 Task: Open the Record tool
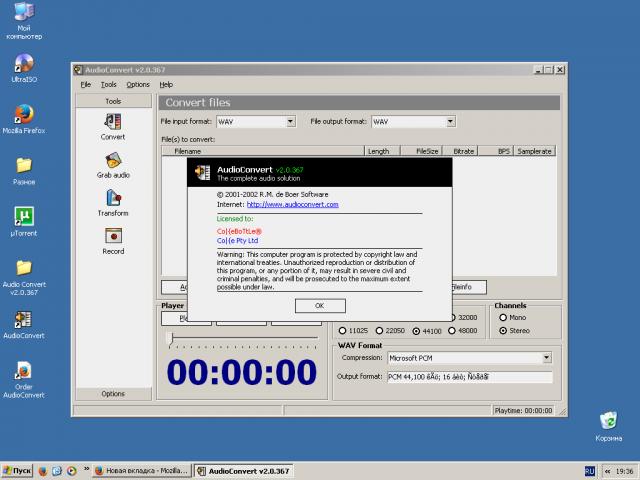click(x=113, y=238)
